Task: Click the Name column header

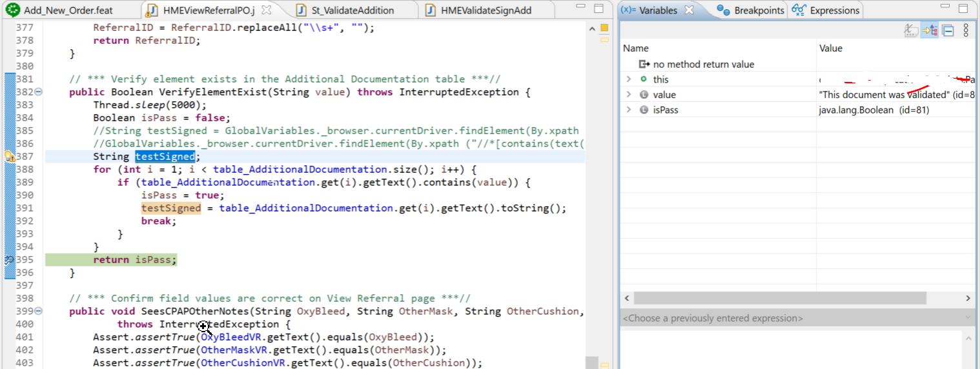Action: coord(718,48)
